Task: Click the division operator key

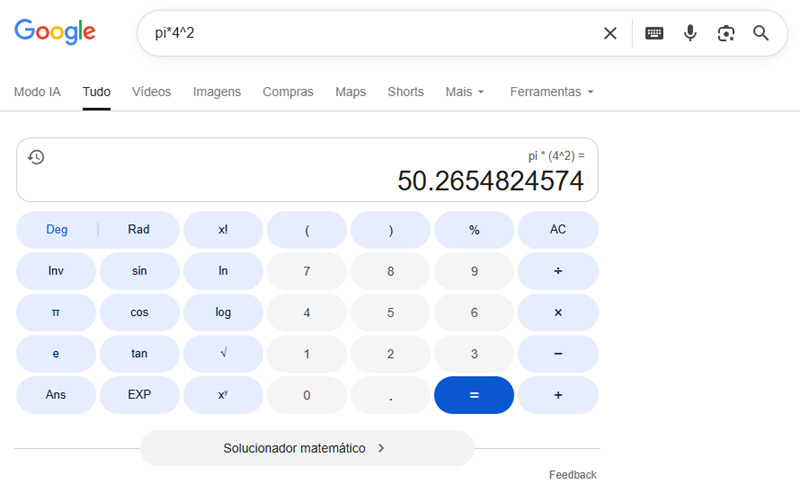Action: (558, 271)
